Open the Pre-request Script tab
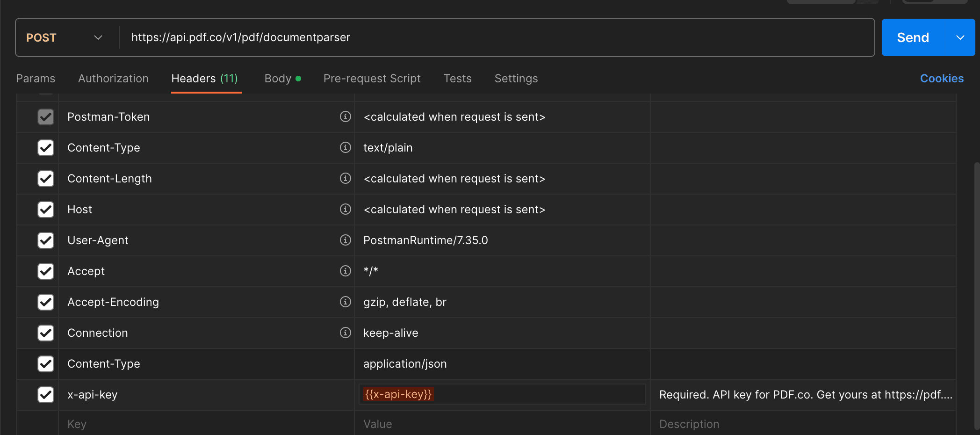Viewport: 980px width, 435px height. pyautogui.click(x=372, y=79)
